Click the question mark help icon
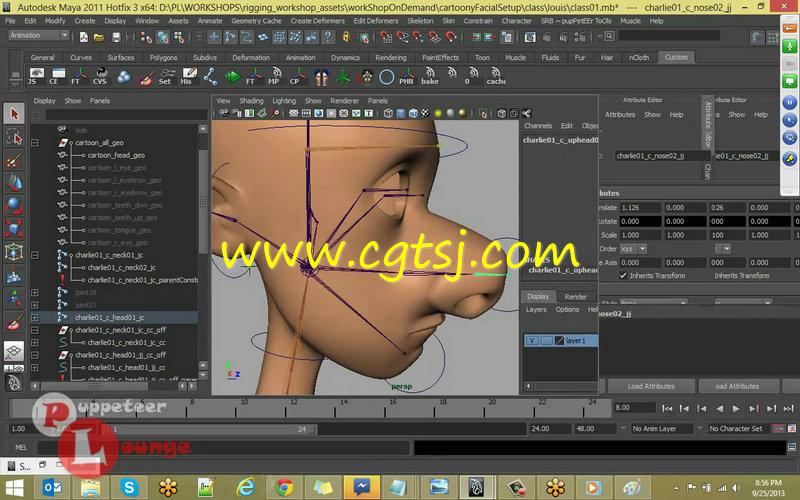Viewport: 800px width, 500px height. [x=328, y=37]
